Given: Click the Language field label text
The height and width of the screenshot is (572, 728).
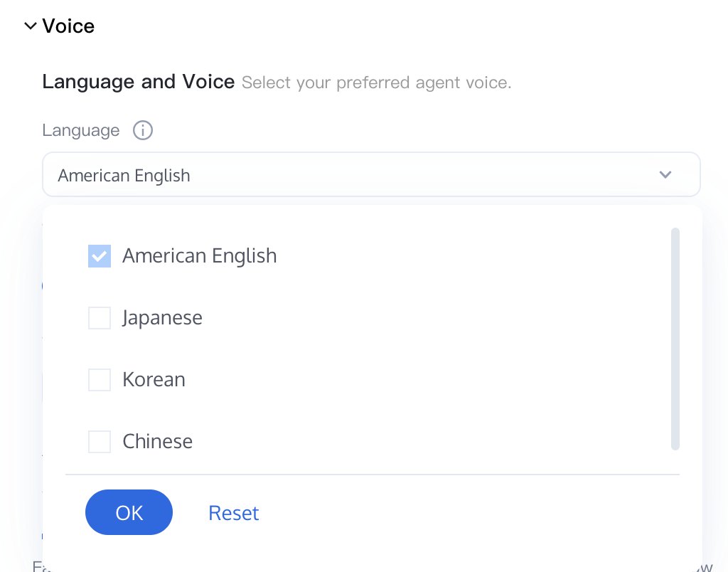Looking at the screenshot, I should pos(81,131).
